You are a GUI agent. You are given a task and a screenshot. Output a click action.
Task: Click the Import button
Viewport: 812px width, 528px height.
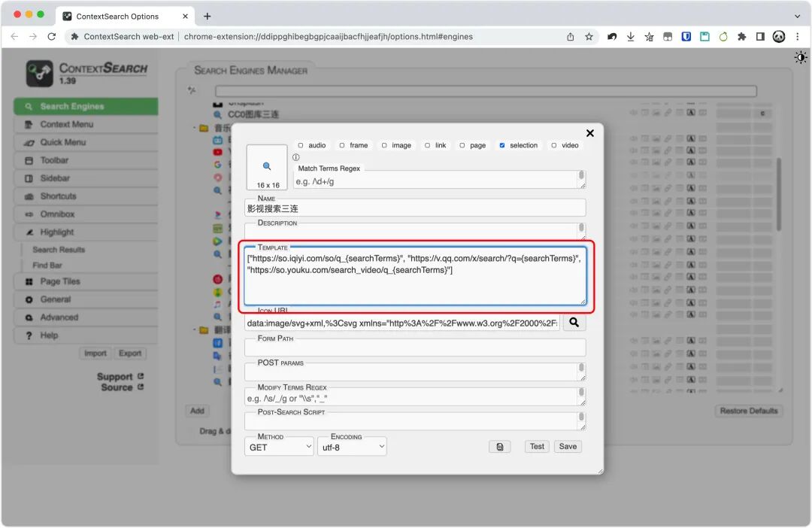point(95,354)
